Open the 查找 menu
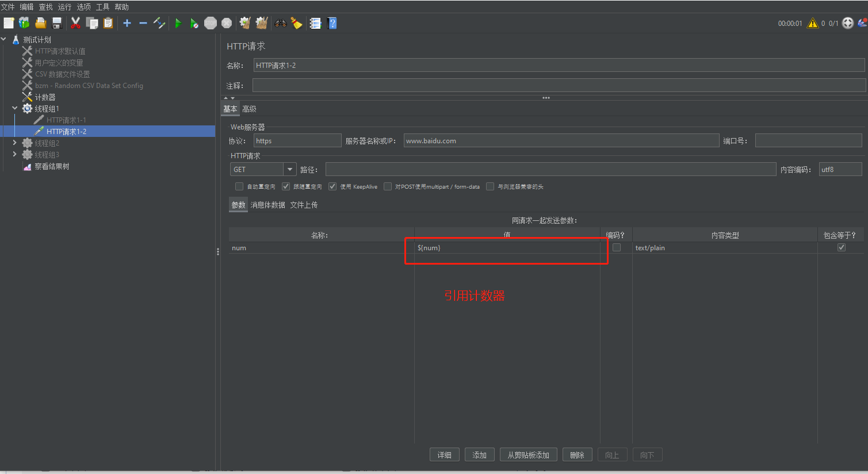The image size is (868, 474). 46,7
